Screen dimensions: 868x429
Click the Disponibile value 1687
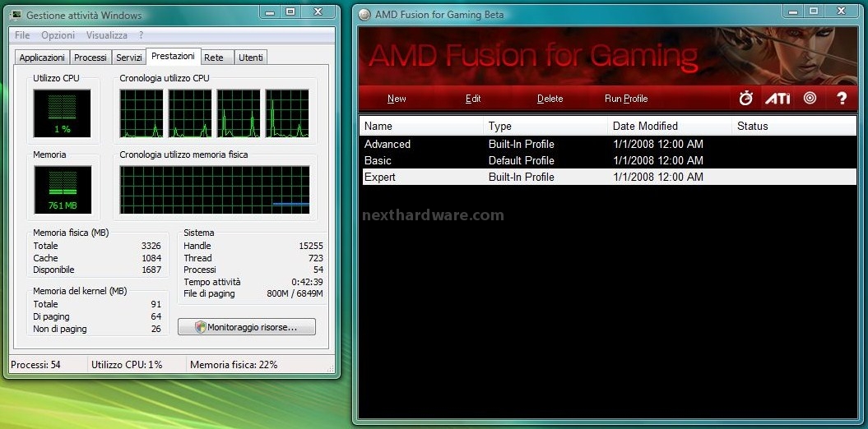[151, 270]
